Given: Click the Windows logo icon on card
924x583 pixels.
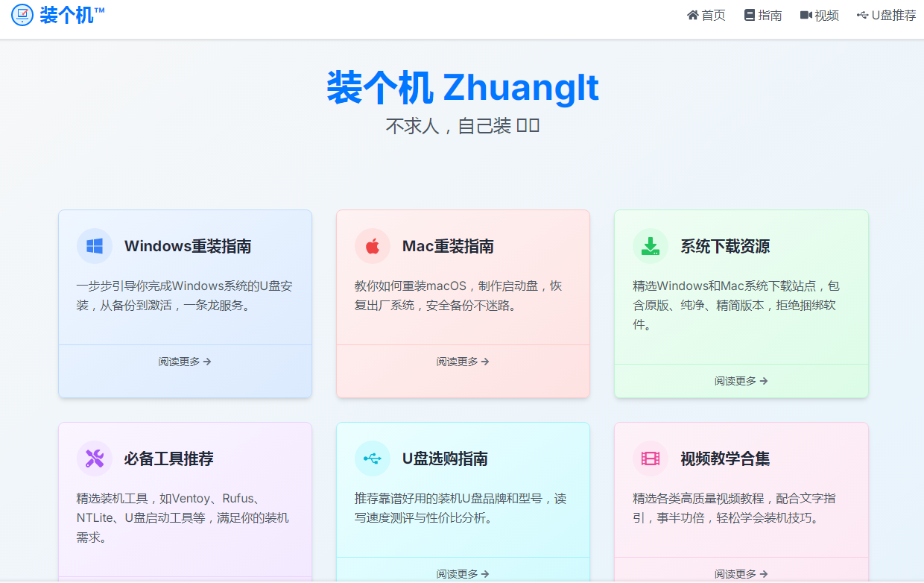Looking at the screenshot, I should pyautogui.click(x=95, y=246).
